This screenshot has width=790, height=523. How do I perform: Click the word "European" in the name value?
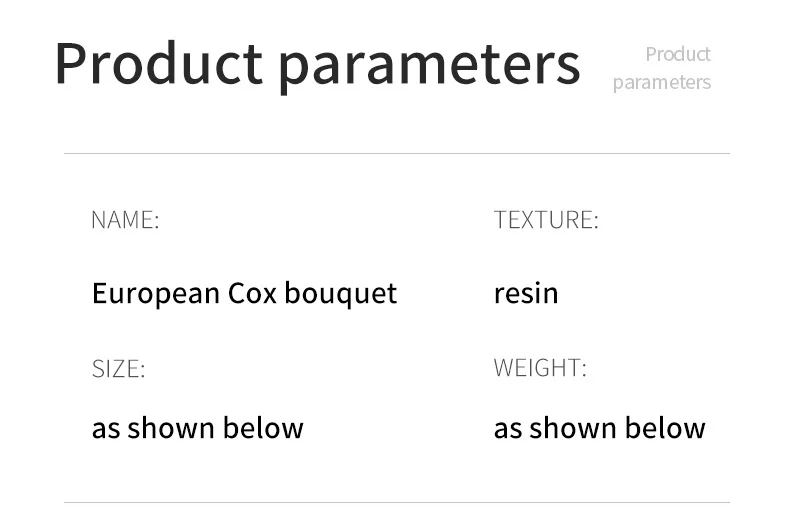155,293
